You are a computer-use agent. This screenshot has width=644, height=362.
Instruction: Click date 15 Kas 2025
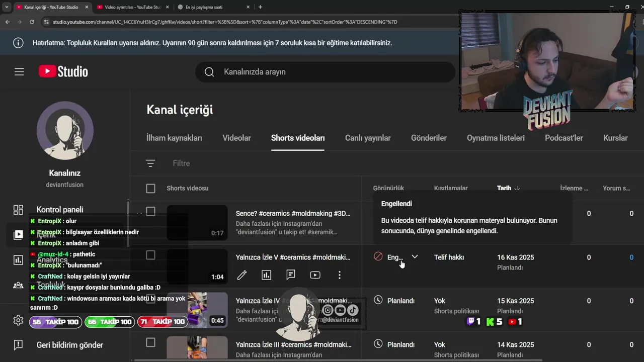click(x=516, y=301)
